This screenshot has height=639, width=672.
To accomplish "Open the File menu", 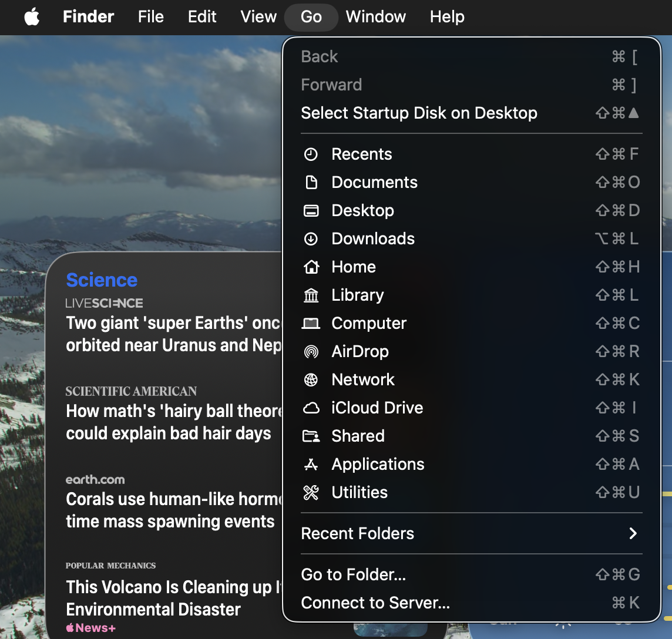I will (151, 16).
